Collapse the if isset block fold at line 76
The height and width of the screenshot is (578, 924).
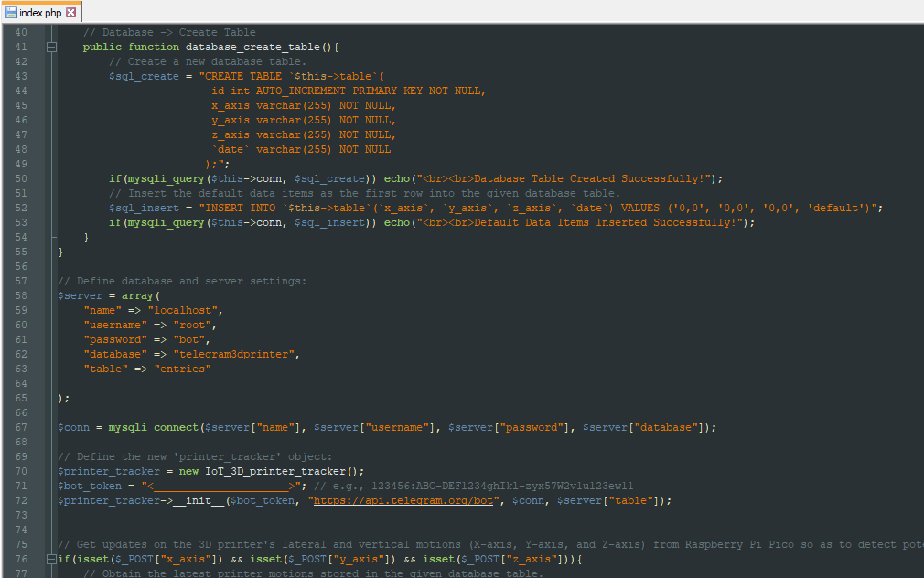[52, 559]
